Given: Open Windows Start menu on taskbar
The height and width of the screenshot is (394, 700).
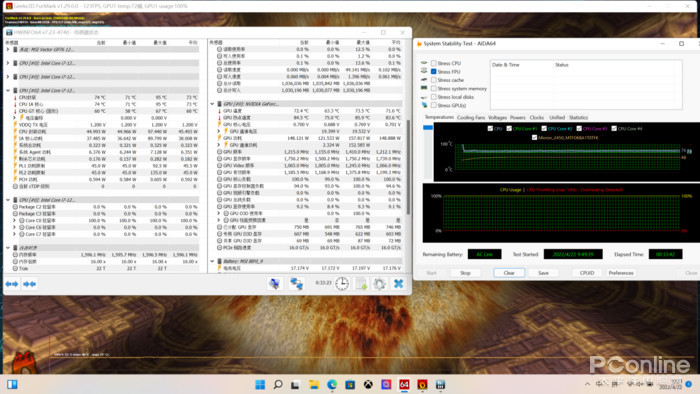Looking at the screenshot, I should [x=260, y=384].
